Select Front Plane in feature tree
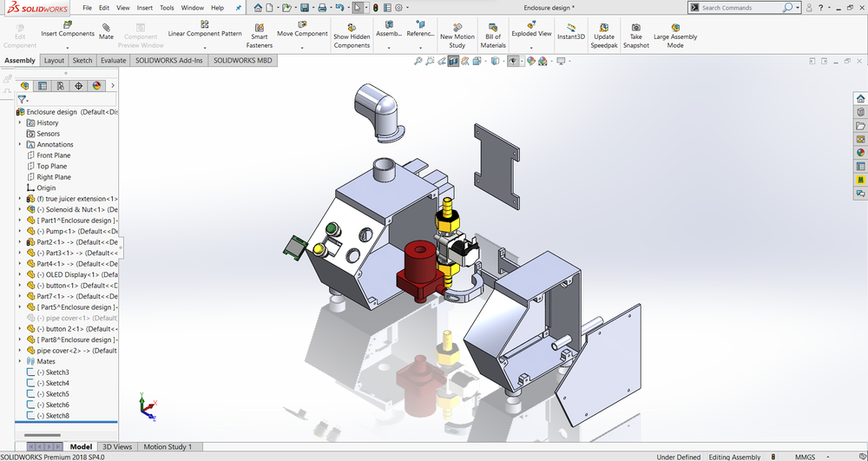 [53, 155]
